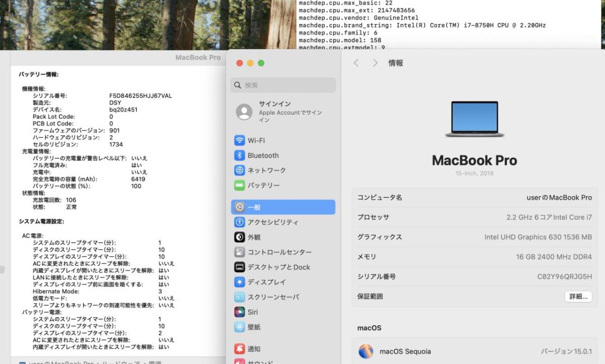This screenshot has height=364, width=605.
Task: Click the 情報 page title
Action: (396, 63)
